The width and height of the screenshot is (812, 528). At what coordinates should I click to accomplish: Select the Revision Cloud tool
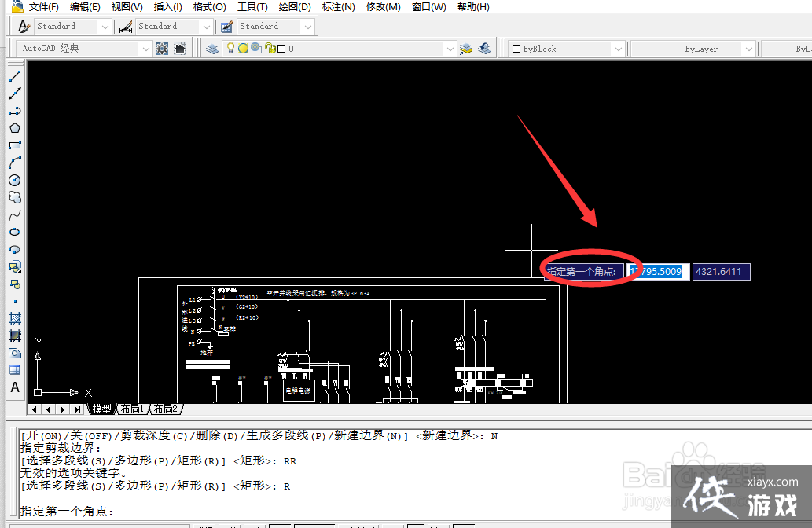[x=14, y=196]
